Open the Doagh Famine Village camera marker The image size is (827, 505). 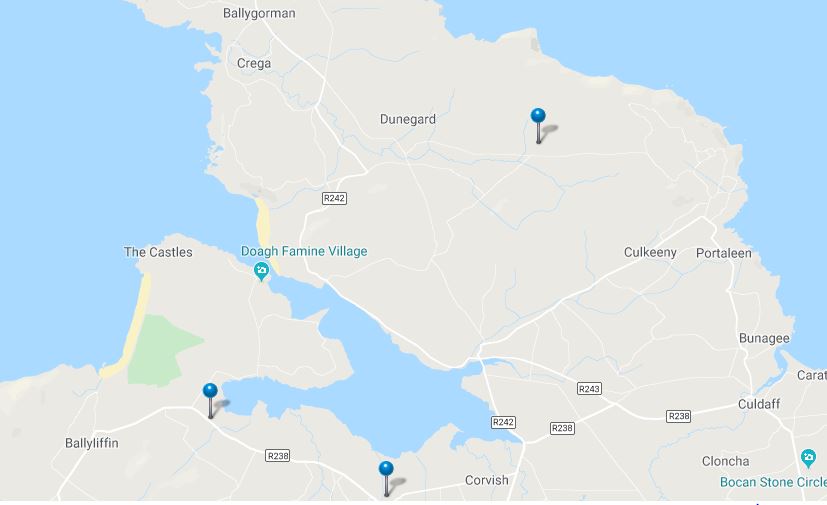(x=261, y=271)
